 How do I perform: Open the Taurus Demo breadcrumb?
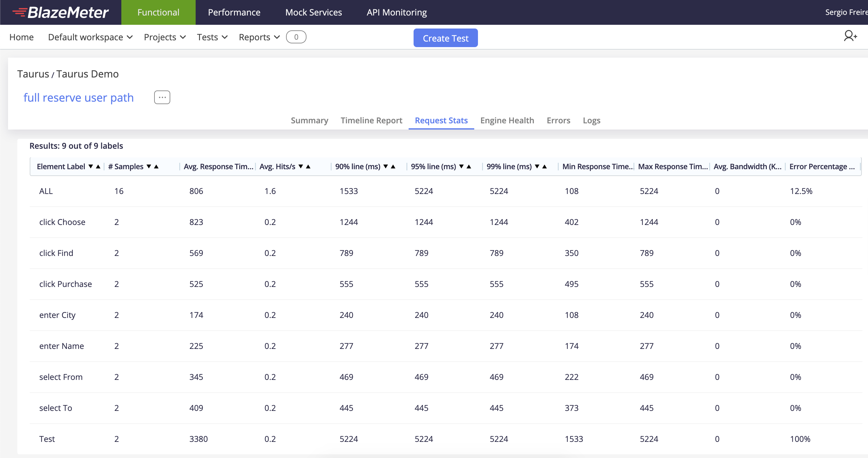pyautogui.click(x=87, y=74)
